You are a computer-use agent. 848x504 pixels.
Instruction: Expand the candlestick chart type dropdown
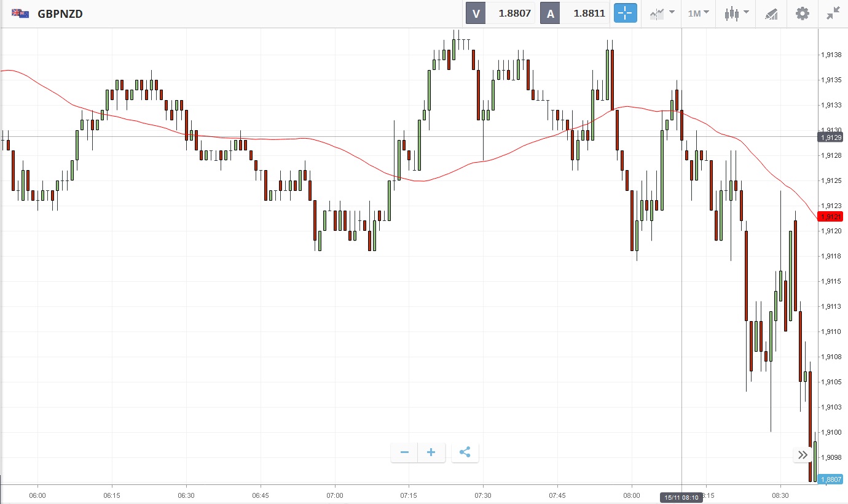click(x=736, y=13)
